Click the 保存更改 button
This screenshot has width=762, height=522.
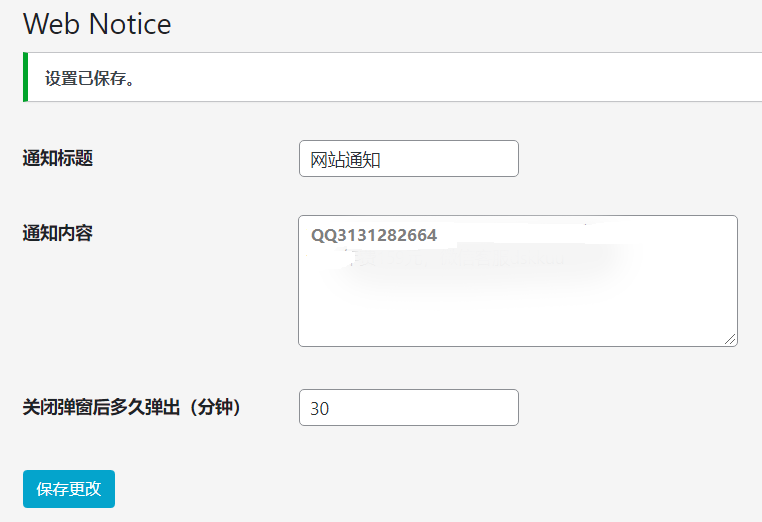pyautogui.click(x=69, y=489)
